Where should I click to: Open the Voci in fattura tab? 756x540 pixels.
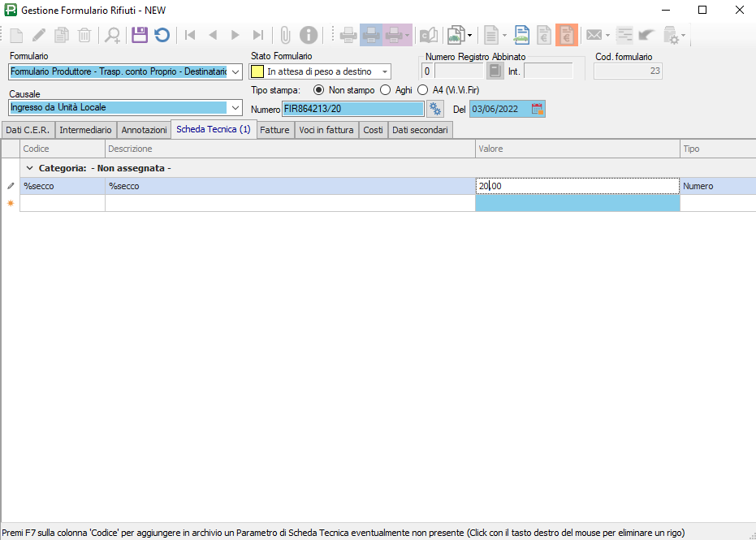click(x=326, y=130)
